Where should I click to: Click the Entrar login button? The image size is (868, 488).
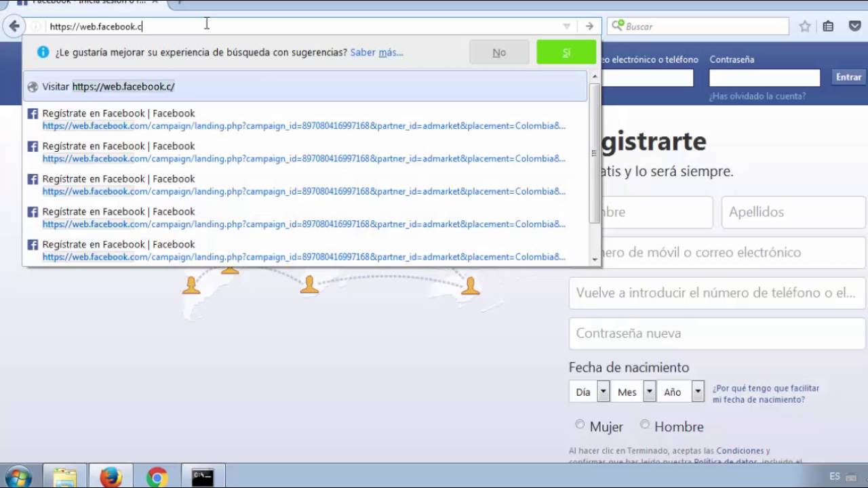[x=848, y=77]
